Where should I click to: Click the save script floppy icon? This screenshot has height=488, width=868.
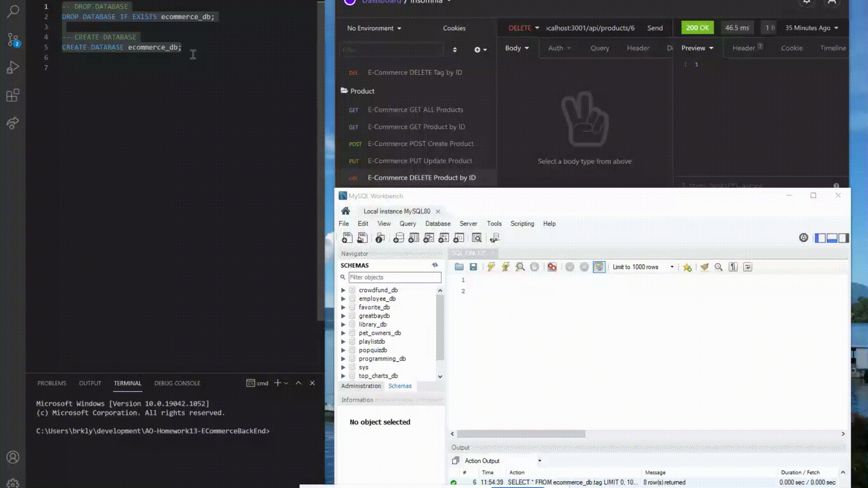(x=473, y=267)
